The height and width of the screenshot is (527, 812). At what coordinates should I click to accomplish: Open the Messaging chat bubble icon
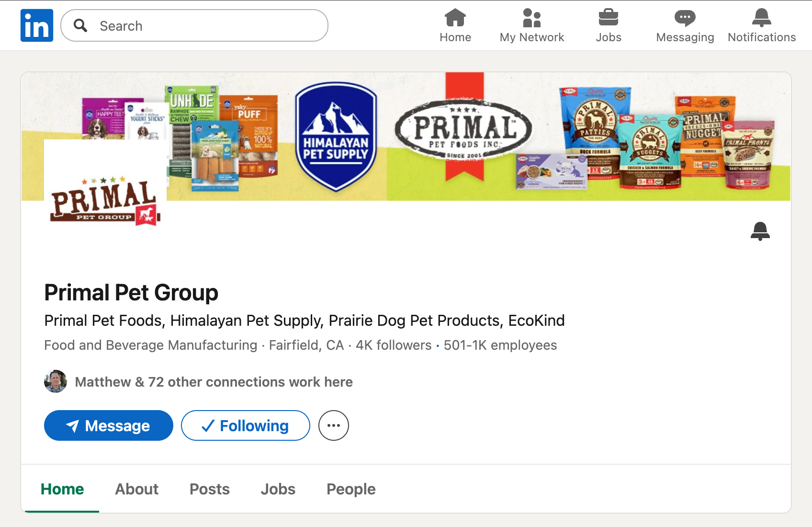point(685,18)
